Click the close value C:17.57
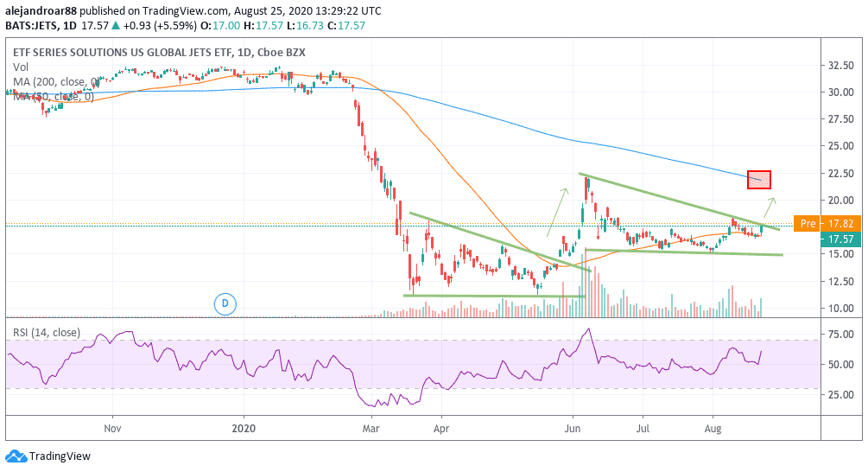 [x=346, y=25]
